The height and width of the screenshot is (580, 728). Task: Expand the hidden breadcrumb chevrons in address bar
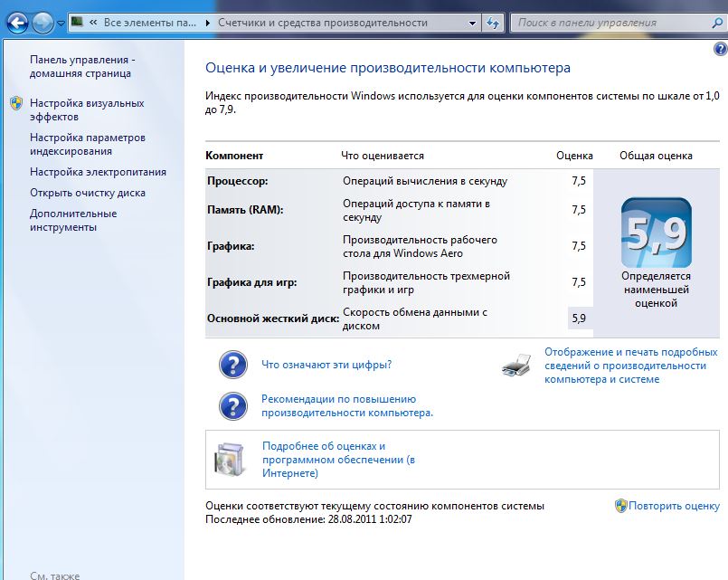93,23
